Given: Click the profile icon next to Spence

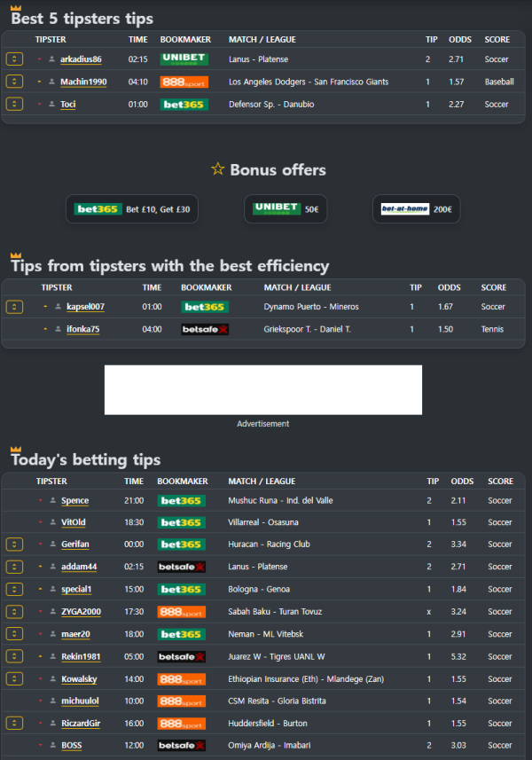Looking at the screenshot, I should click(x=52, y=501).
